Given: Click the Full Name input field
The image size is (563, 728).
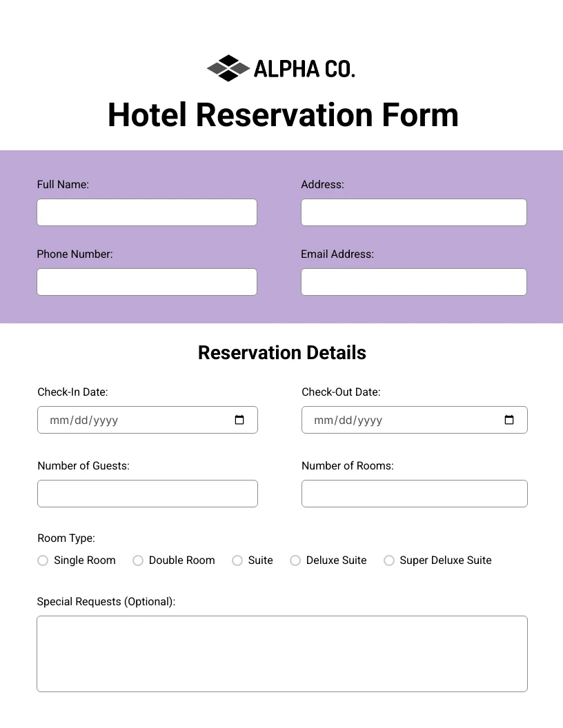Looking at the screenshot, I should (146, 212).
